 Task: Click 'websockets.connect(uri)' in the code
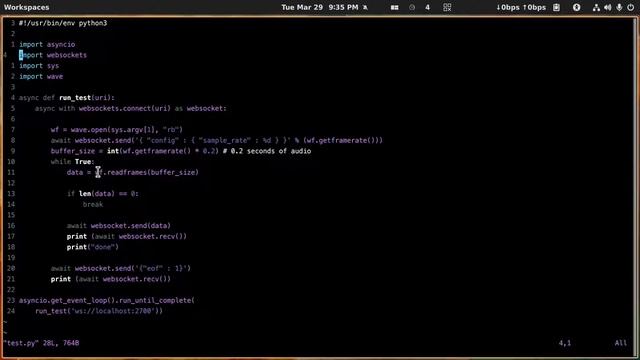125,108
